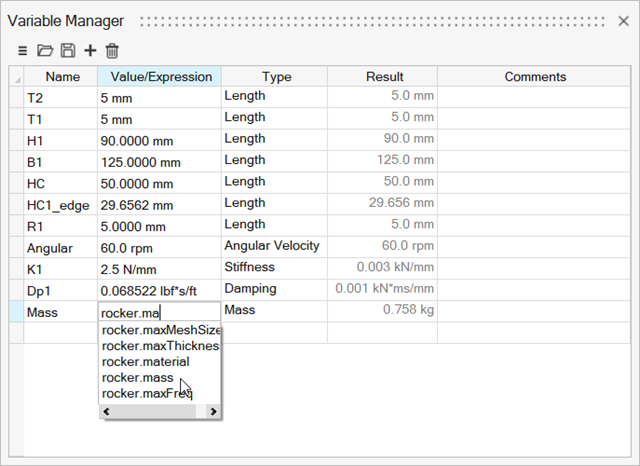Sort by Name column header

point(62,77)
